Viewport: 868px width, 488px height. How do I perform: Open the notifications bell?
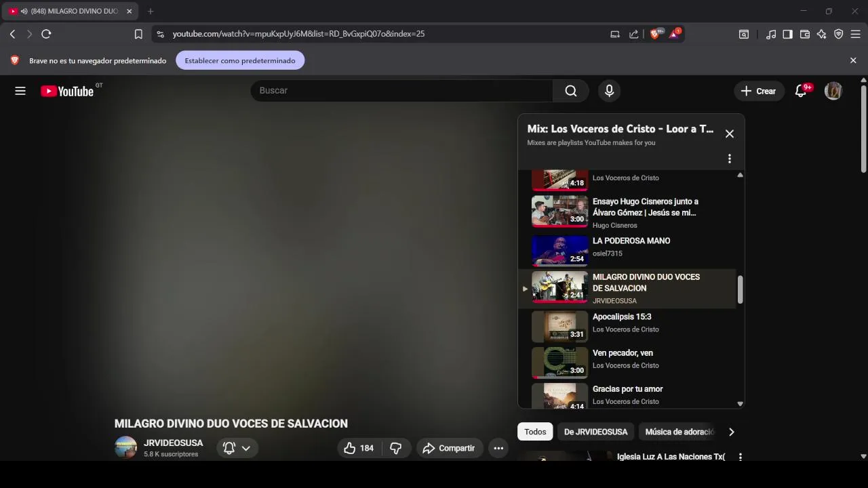(x=801, y=91)
